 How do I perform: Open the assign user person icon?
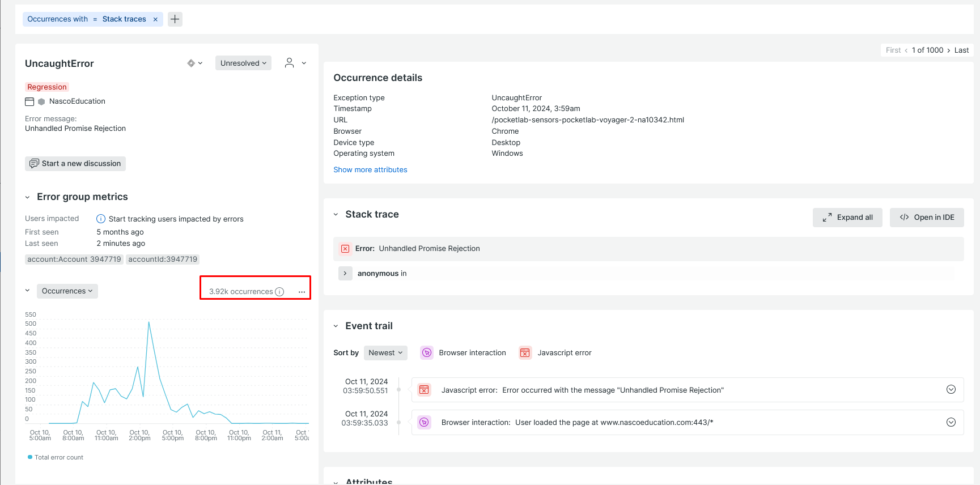coord(289,63)
